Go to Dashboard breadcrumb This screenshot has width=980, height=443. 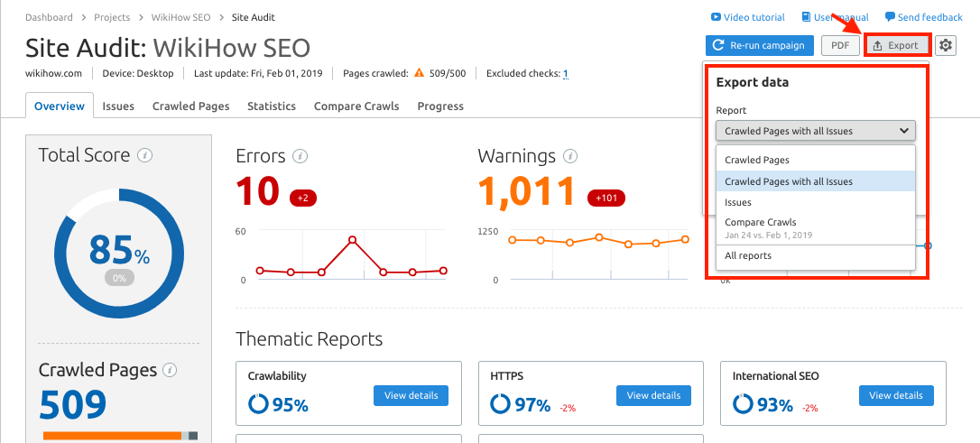[x=49, y=17]
